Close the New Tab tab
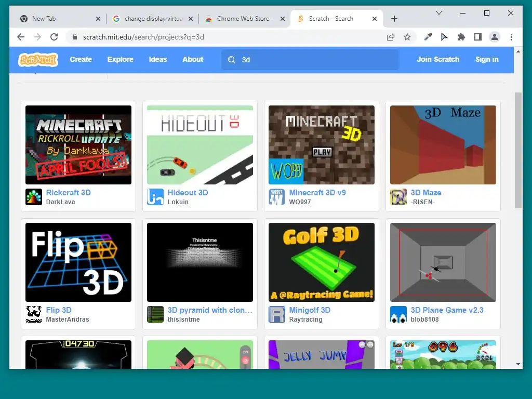This screenshot has width=532, height=399. point(98,19)
